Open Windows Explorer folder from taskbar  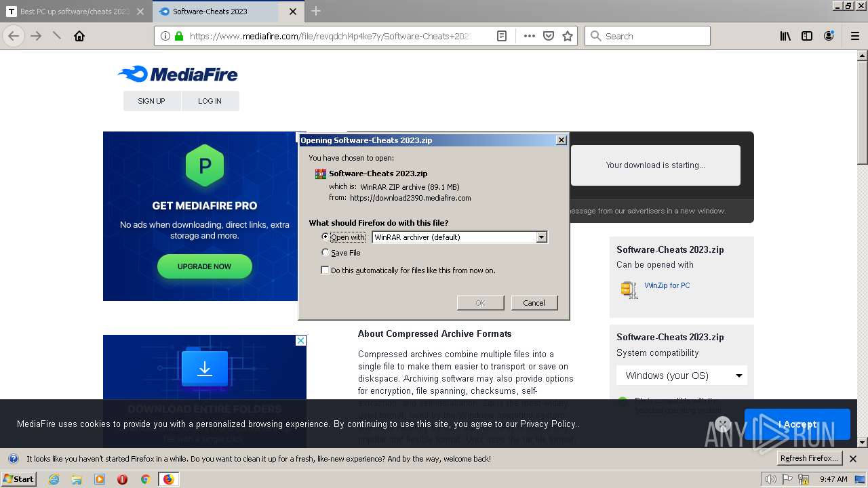coord(77,479)
